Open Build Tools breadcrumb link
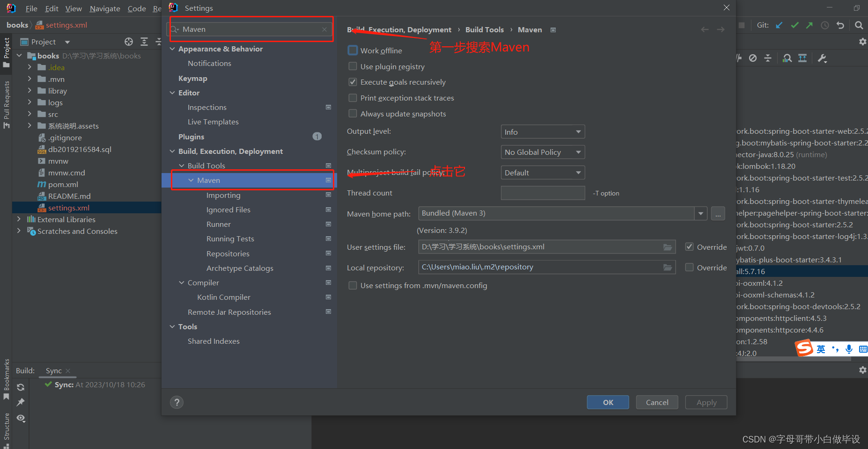Image resolution: width=868 pixels, height=449 pixels. coord(485,29)
